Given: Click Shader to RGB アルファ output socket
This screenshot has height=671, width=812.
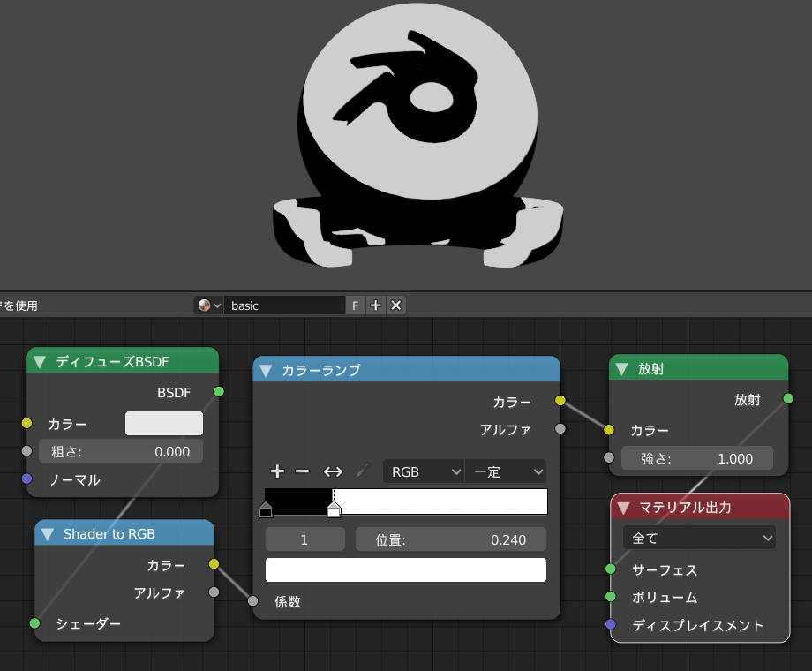Looking at the screenshot, I should (214, 592).
